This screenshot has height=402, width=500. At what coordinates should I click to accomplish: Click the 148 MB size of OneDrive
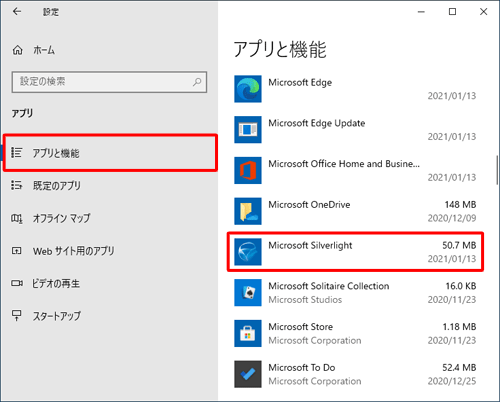coord(460,205)
